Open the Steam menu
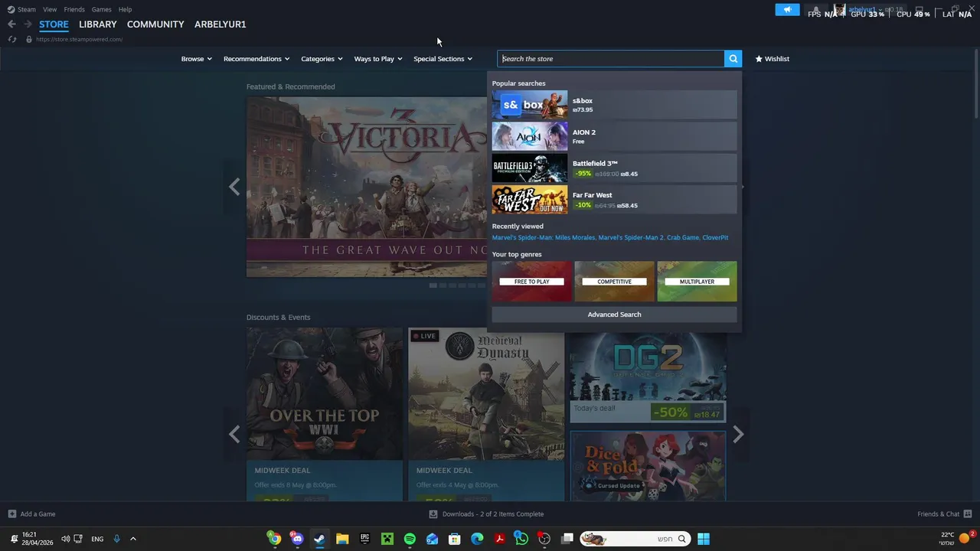This screenshot has width=980, height=551. pyautogui.click(x=21, y=9)
